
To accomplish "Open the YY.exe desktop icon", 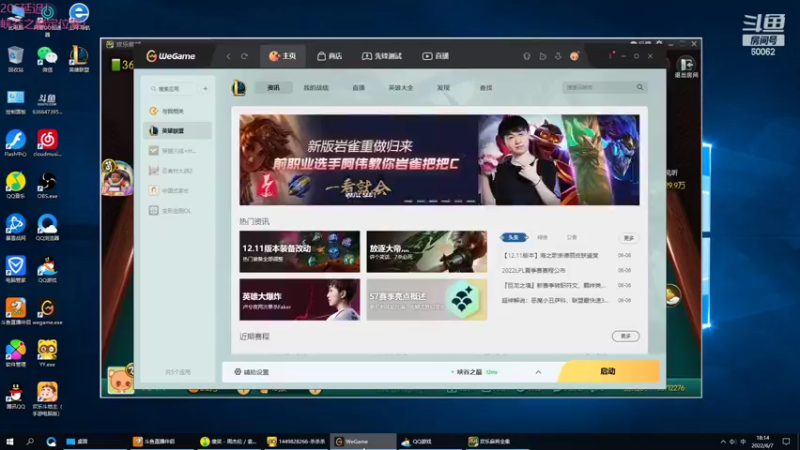I will pos(47,354).
